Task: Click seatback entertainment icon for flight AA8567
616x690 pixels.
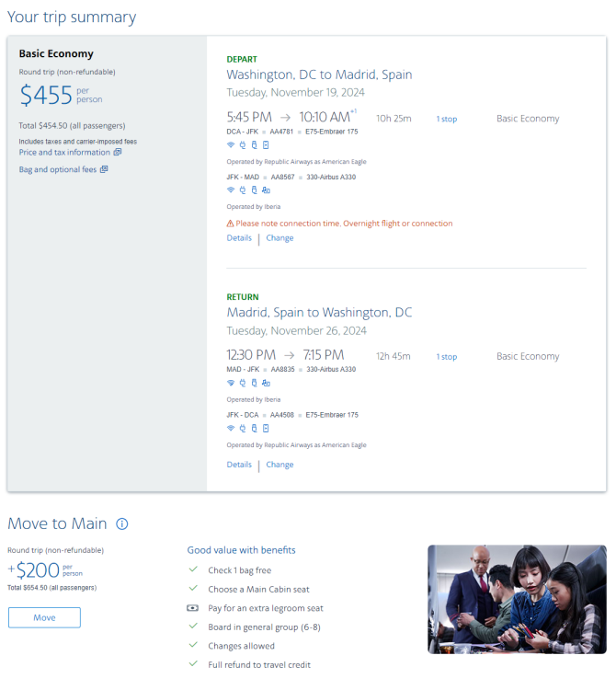Action: (x=266, y=190)
